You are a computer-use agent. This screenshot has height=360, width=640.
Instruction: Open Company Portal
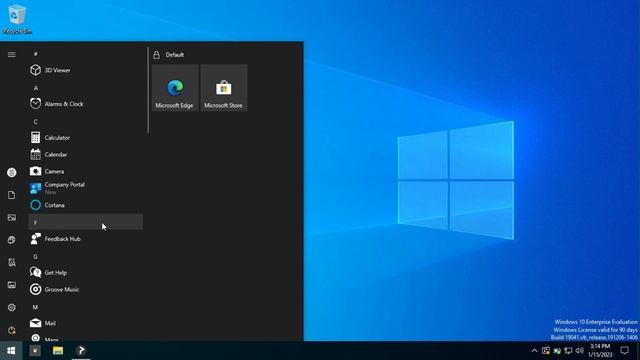(86, 188)
